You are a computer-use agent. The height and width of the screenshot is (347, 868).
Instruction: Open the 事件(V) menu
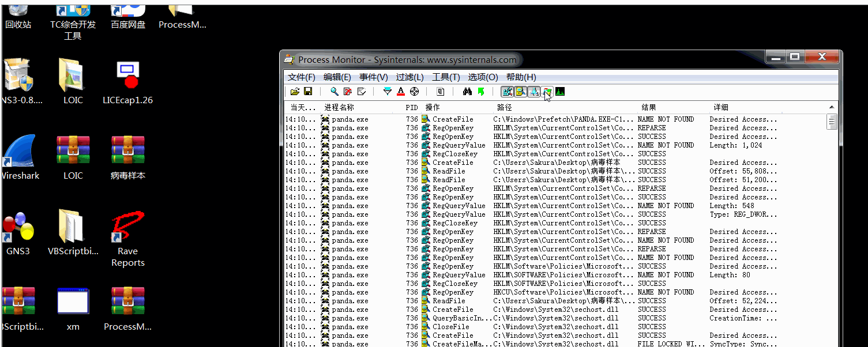pos(374,77)
